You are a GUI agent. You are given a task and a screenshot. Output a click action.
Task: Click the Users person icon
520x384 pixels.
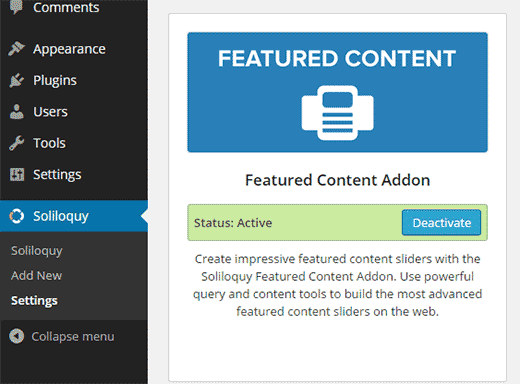(x=16, y=111)
